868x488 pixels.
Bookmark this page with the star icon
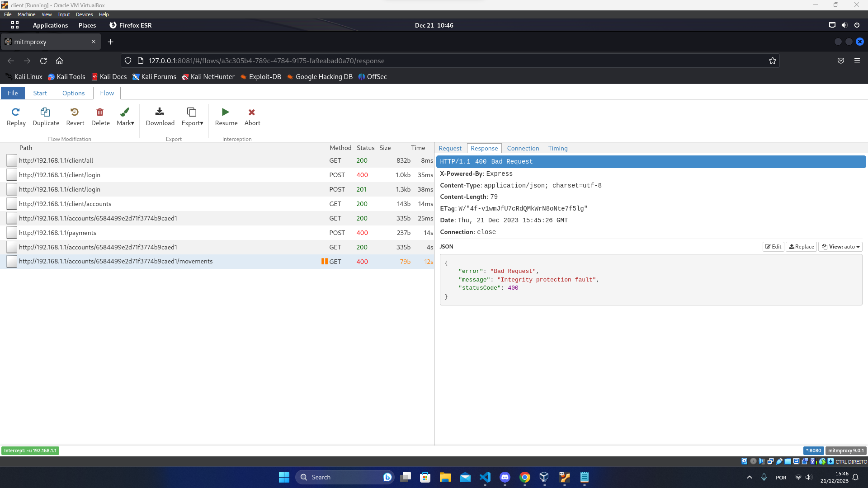772,61
